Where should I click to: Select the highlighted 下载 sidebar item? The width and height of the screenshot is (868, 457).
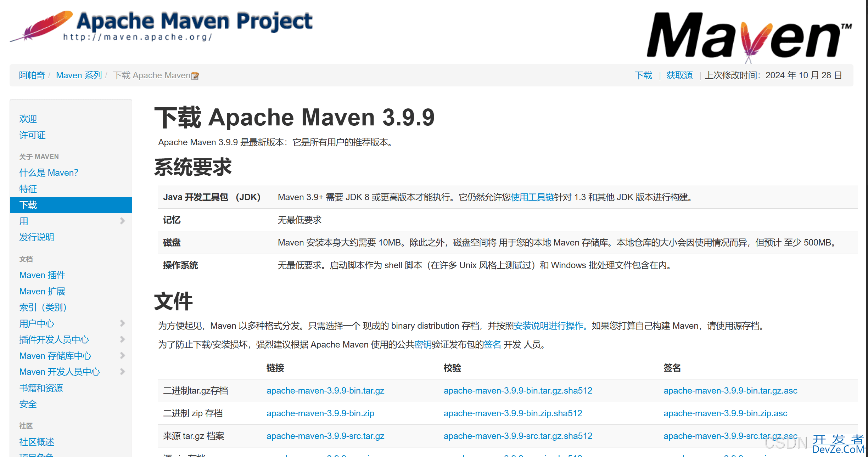(x=71, y=205)
